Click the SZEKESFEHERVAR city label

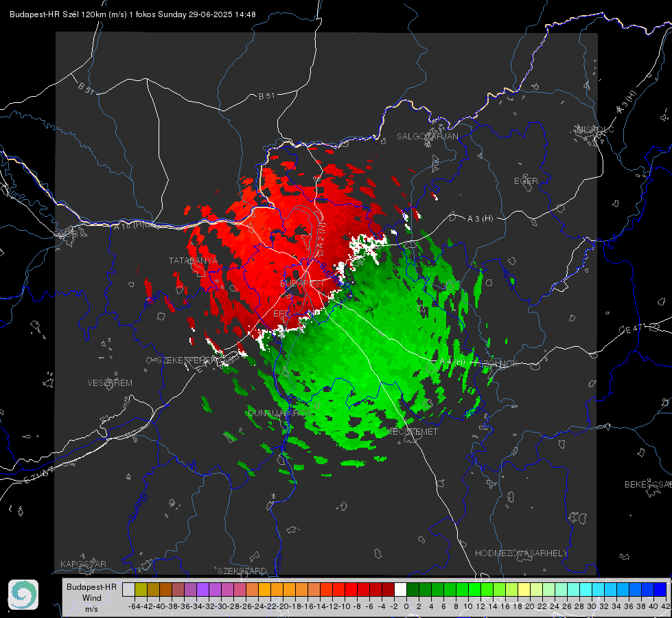(194, 360)
